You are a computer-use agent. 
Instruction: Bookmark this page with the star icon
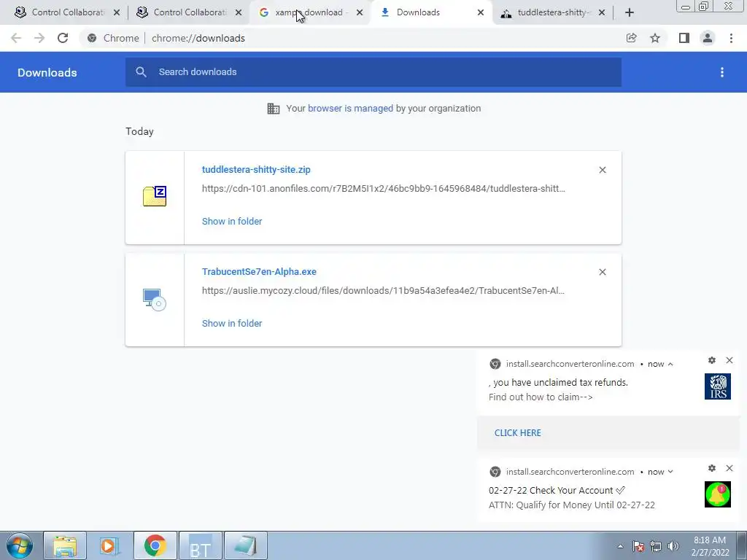(655, 38)
